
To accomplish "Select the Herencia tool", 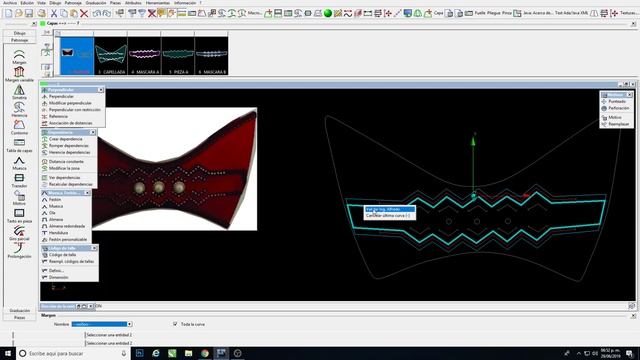I will pos(19,109).
